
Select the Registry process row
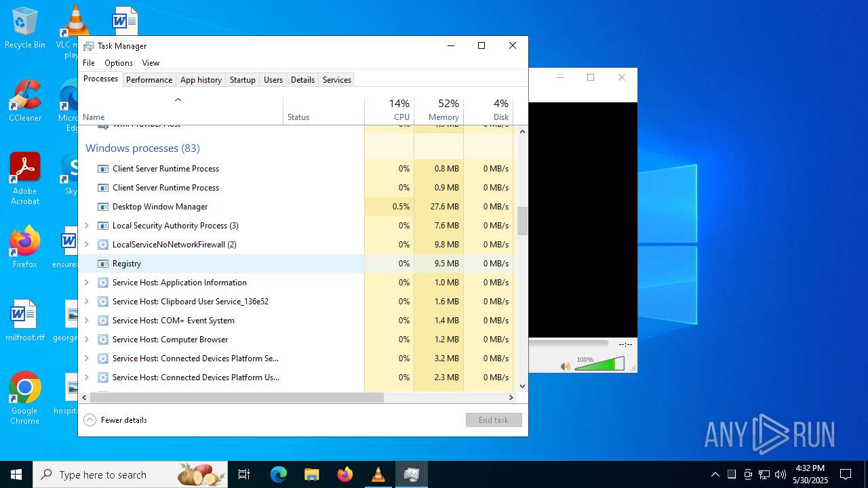pyautogui.click(x=298, y=264)
